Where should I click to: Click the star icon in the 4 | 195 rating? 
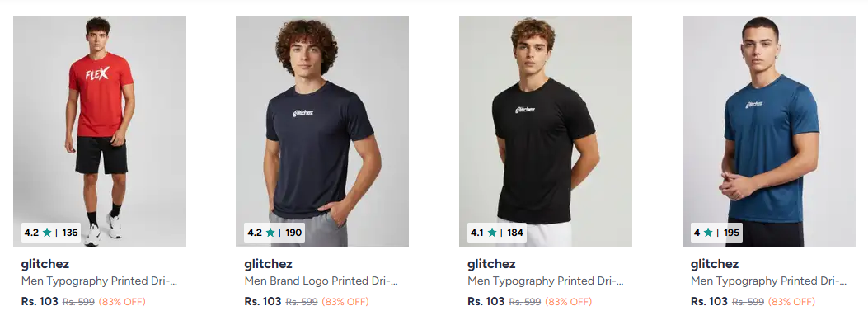click(x=708, y=233)
